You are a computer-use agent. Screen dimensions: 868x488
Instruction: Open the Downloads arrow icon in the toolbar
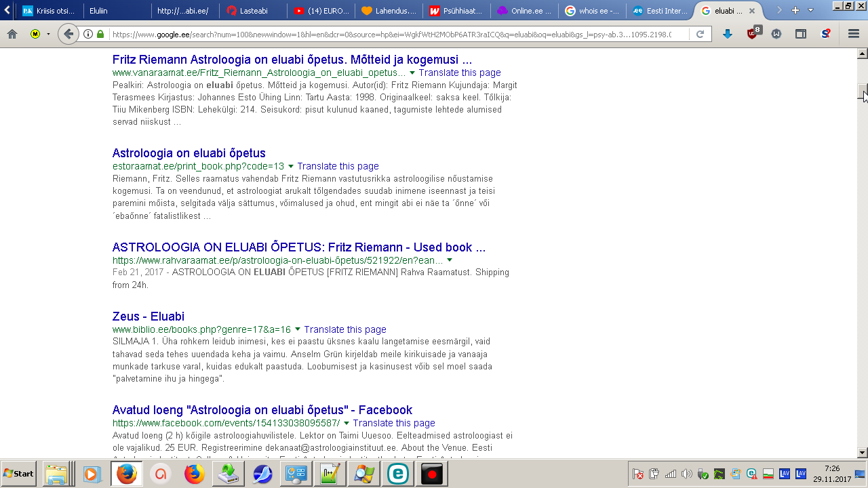pyautogui.click(x=728, y=34)
